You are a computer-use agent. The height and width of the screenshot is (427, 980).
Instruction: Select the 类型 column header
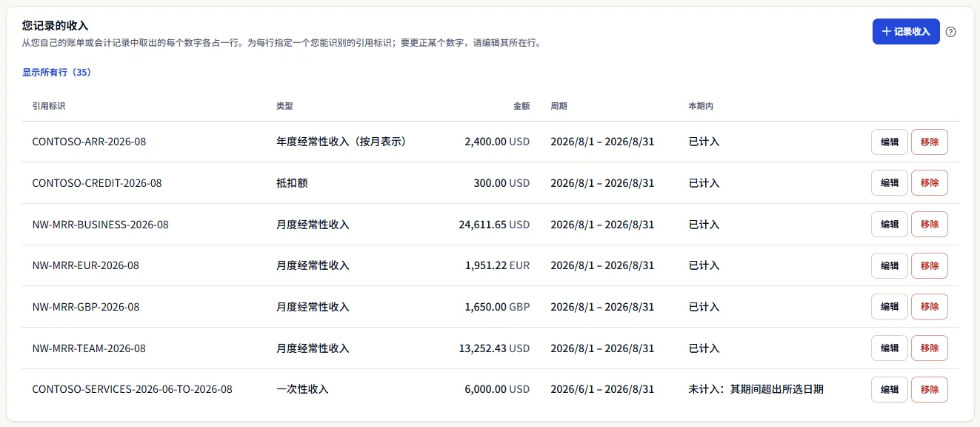coord(285,106)
